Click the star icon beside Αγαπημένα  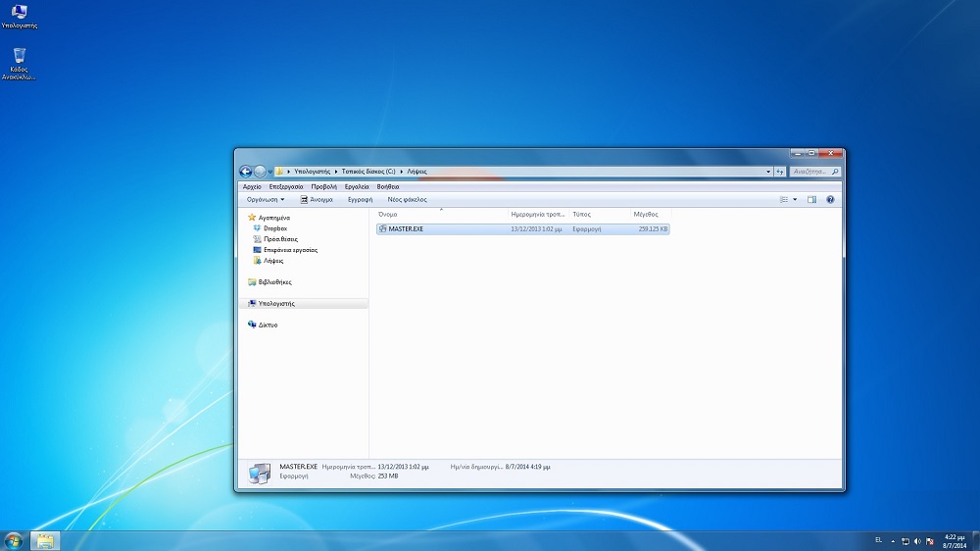(x=252, y=217)
